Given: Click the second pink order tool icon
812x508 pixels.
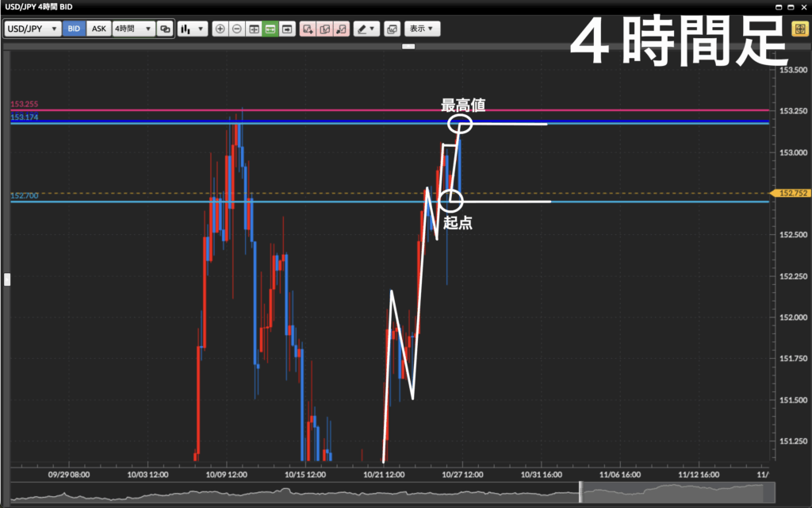Looking at the screenshot, I should tap(324, 29).
